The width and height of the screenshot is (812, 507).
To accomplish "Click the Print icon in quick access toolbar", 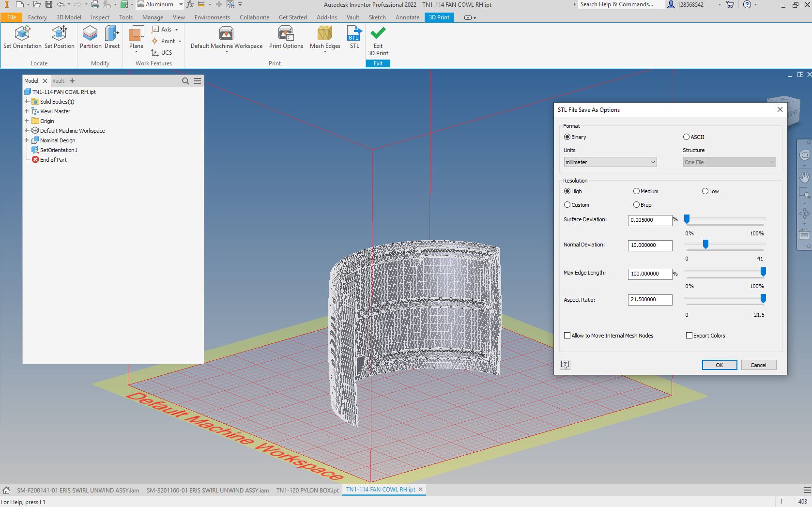I will point(95,4).
